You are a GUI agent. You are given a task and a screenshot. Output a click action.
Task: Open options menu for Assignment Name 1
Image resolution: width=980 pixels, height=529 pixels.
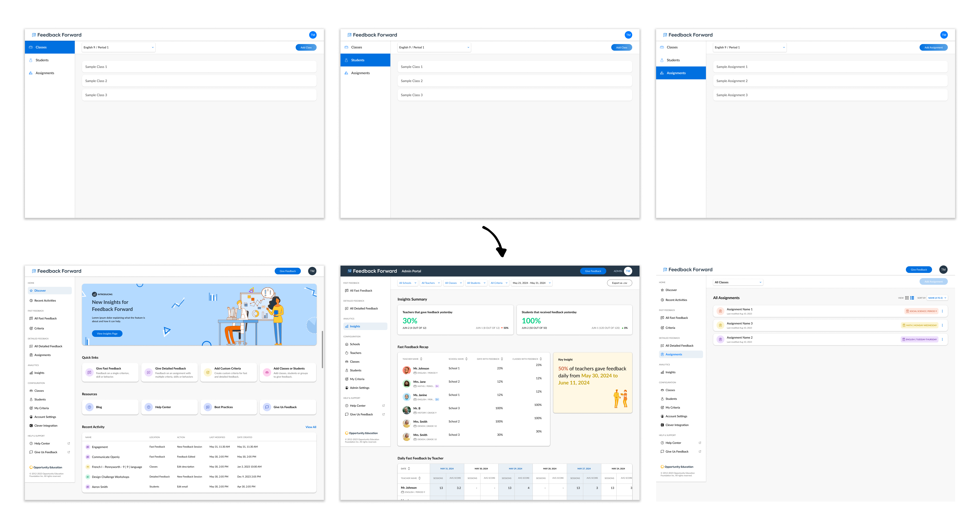942,311
